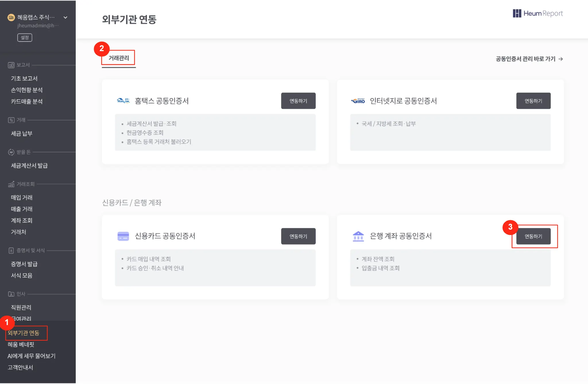
Task: Open 공동인증서 관리 바로 가기 link
Action: tap(529, 59)
